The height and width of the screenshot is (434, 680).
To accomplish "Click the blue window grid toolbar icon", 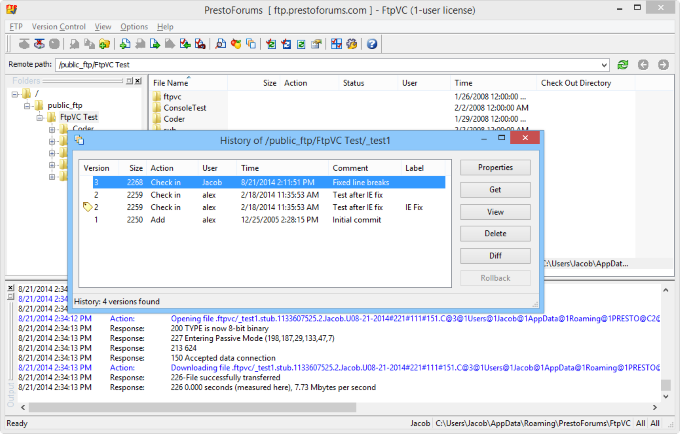I will point(337,44).
